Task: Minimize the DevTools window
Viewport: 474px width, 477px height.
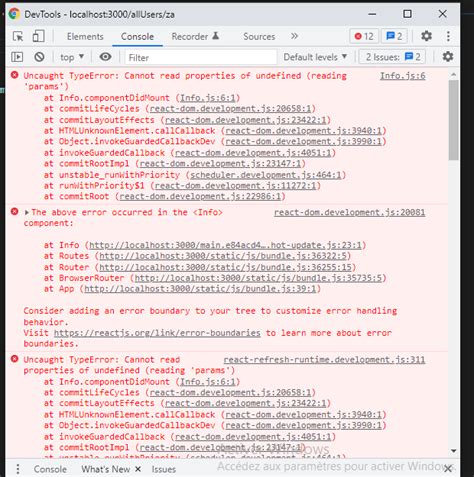Action: (x=372, y=14)
